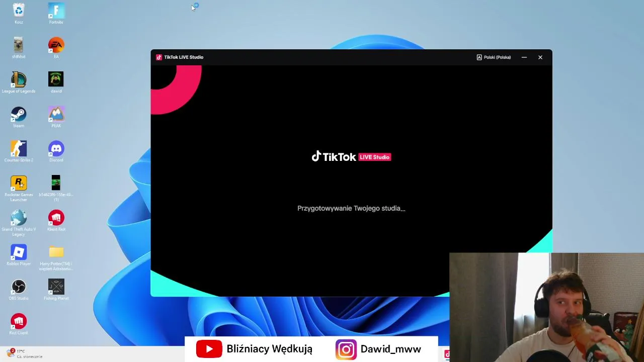The height and width of the screenshot is (362, 644).
Task: Close the TikTok LIVE Studio window
Action: click(540, 57)
